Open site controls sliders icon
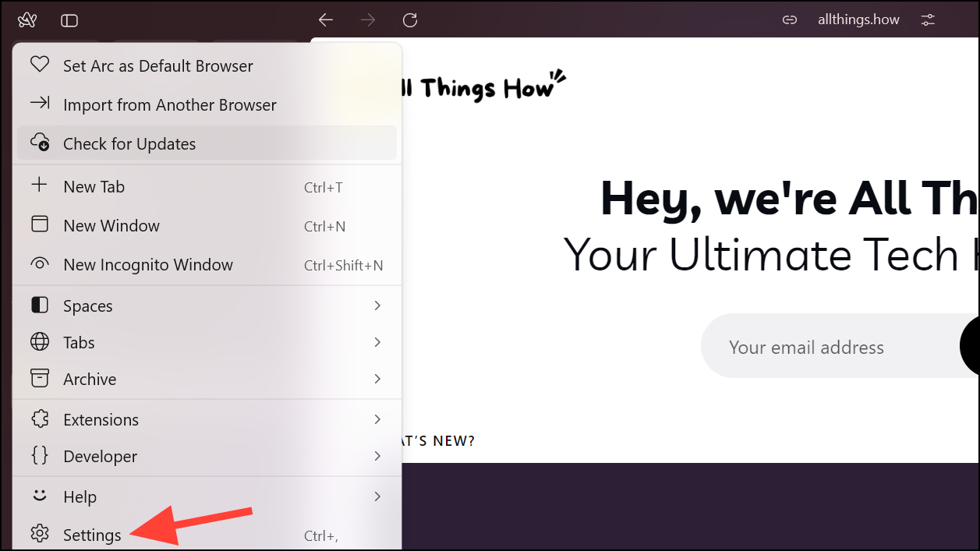The height and width of the screenshot is (551, 980). point(928,20)
